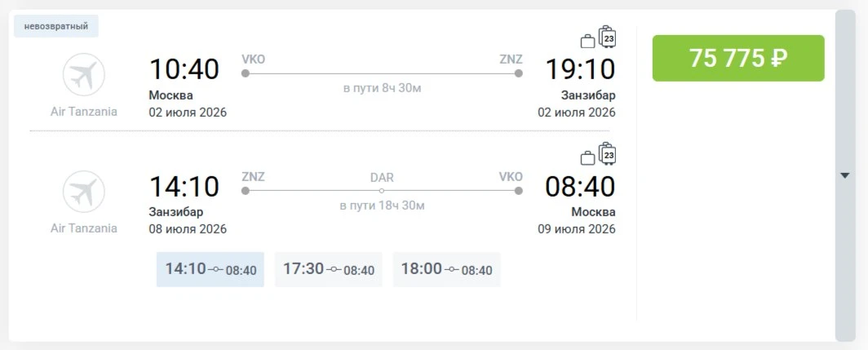Click the ZNZ arrival point on outbound route

518,73
